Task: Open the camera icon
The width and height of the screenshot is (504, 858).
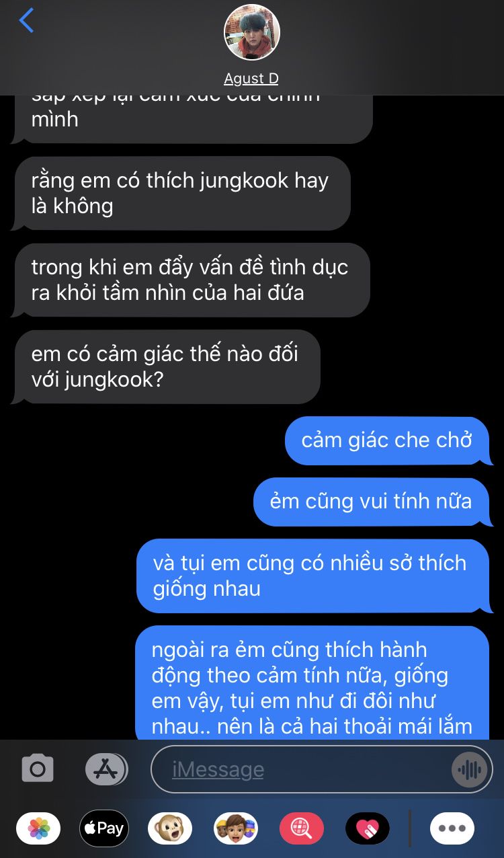Action: click(38, 769)
